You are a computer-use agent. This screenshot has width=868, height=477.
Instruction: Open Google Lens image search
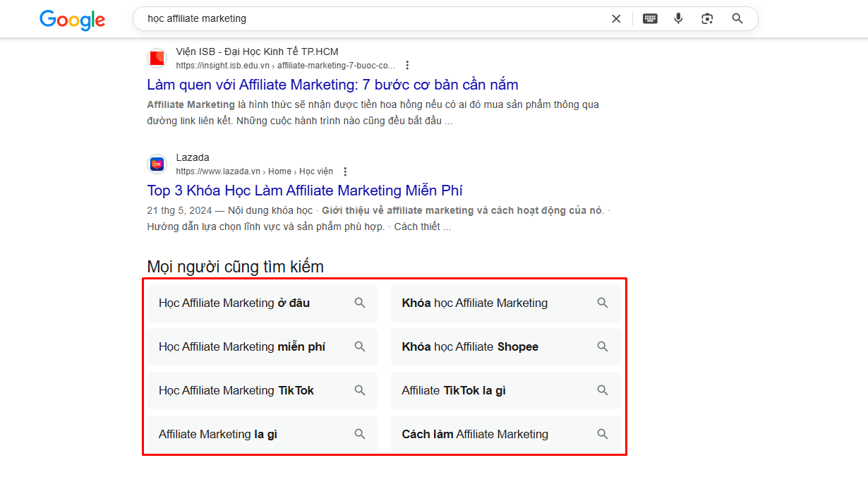click(707, 19)
